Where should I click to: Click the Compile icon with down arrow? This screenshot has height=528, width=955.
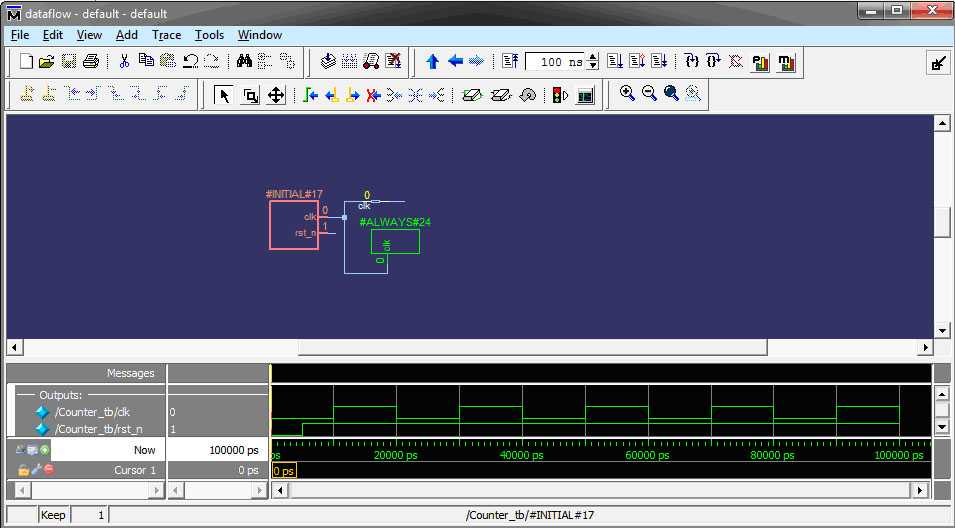point(328,61)
